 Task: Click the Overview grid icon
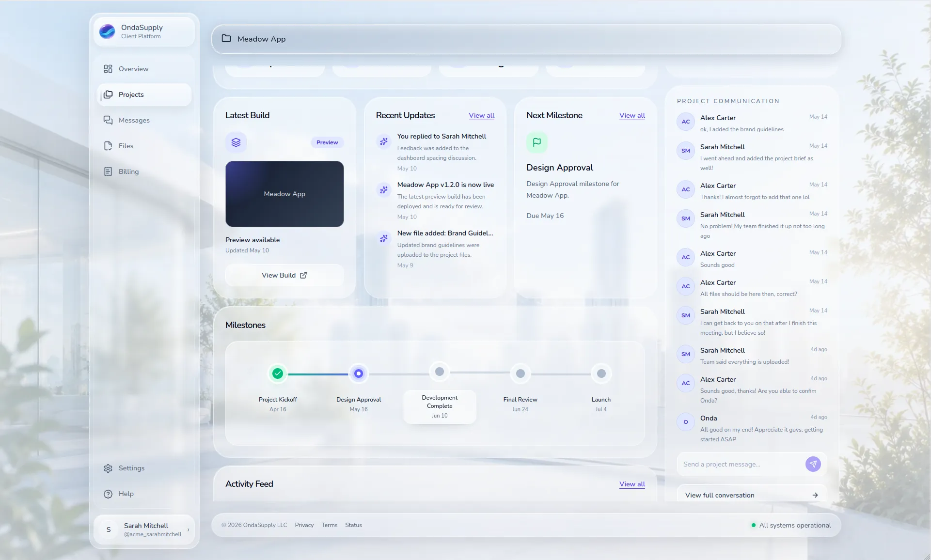[x=108, y=69]
